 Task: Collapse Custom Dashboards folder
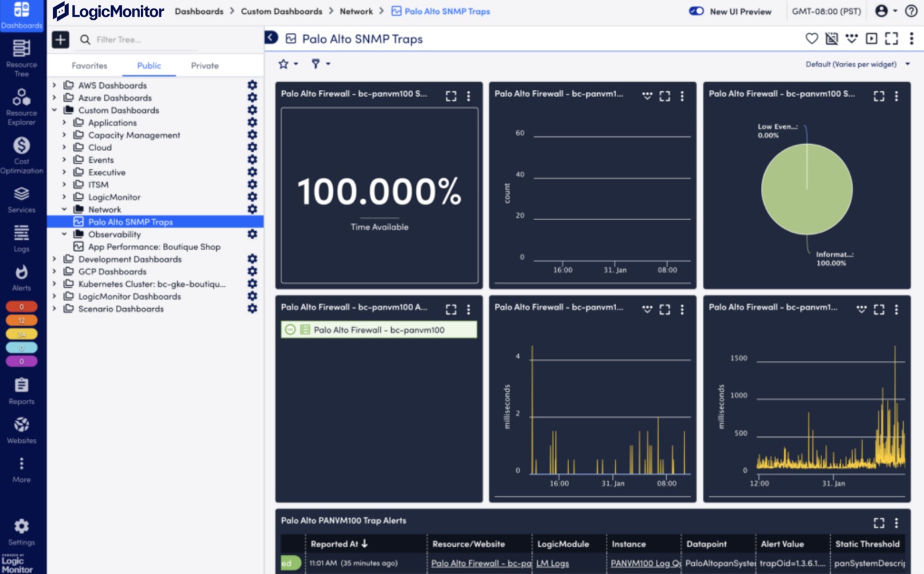(54, 110)
